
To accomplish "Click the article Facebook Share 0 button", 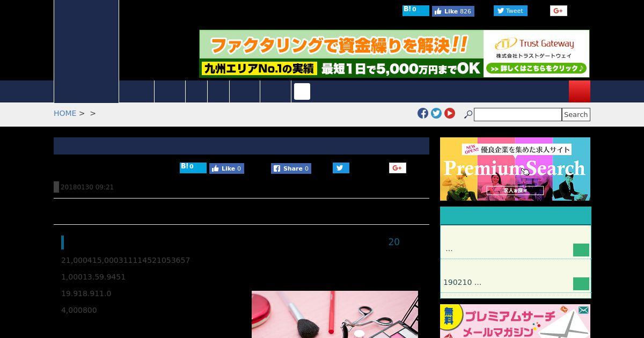I will (291, 168).
